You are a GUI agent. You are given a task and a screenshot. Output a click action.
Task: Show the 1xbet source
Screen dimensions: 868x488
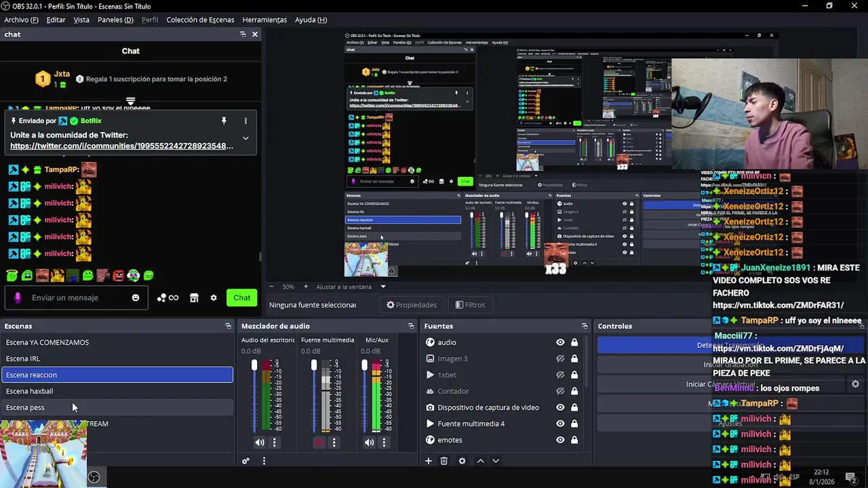560,375
